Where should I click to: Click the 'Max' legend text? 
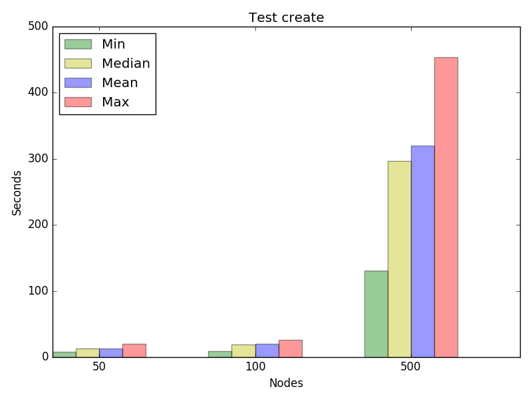click(115, 102)
